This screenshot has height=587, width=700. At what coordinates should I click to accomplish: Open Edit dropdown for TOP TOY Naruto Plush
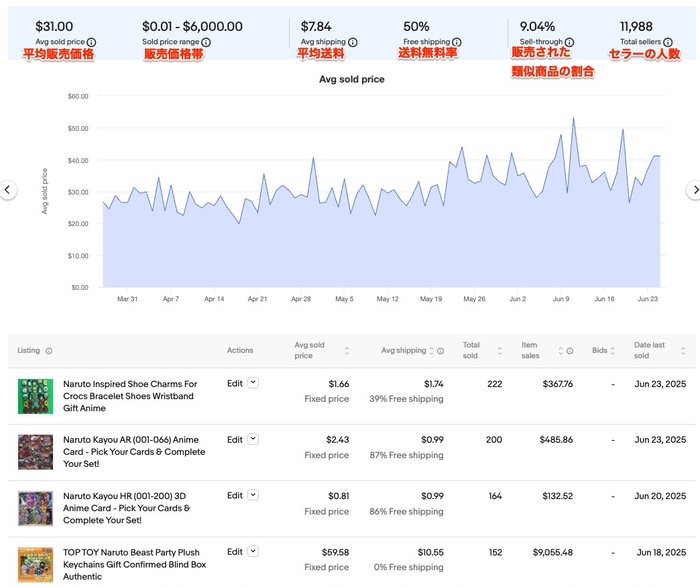(x=253, y=551)
